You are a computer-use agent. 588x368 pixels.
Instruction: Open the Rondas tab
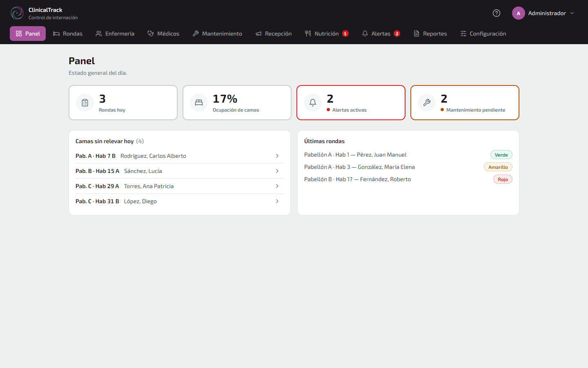(x=68, y=34)
